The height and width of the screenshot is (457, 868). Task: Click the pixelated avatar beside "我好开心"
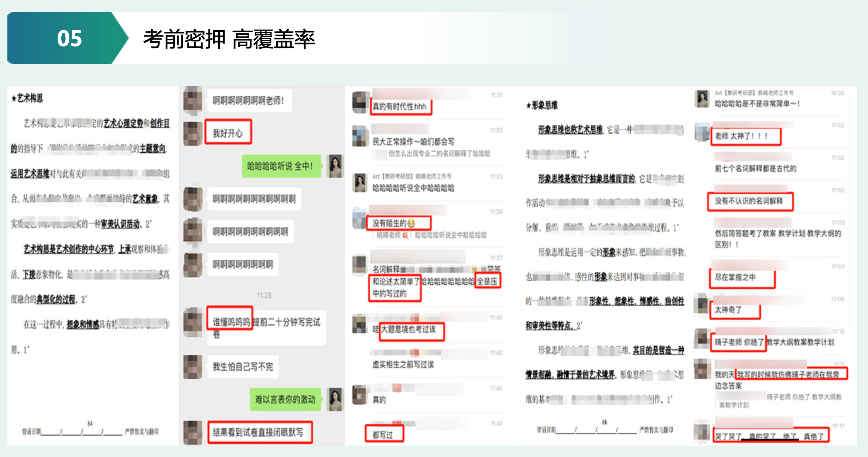click(x=193, y=133)
